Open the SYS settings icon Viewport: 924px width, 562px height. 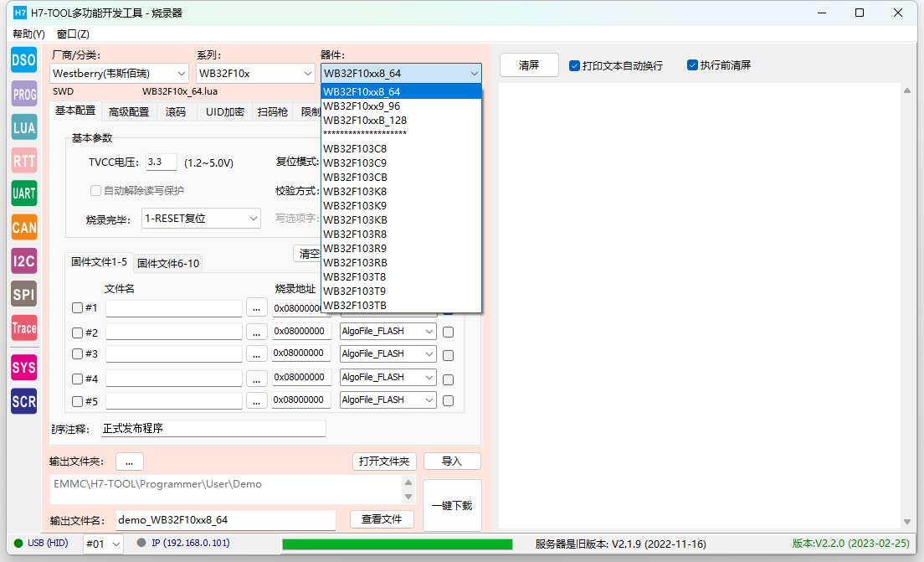click(x=24, y=368)
